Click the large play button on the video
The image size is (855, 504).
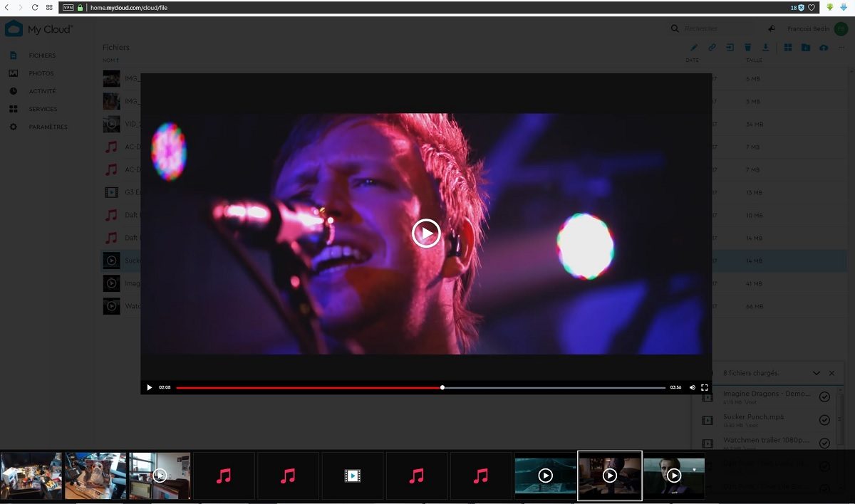[426, 233]
